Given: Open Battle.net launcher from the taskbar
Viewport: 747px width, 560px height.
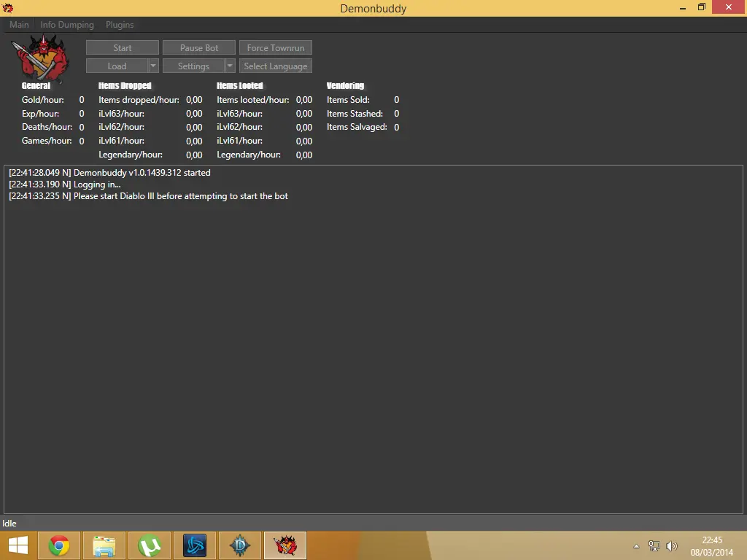Looking at the screenshot, I should coord(195,545).
